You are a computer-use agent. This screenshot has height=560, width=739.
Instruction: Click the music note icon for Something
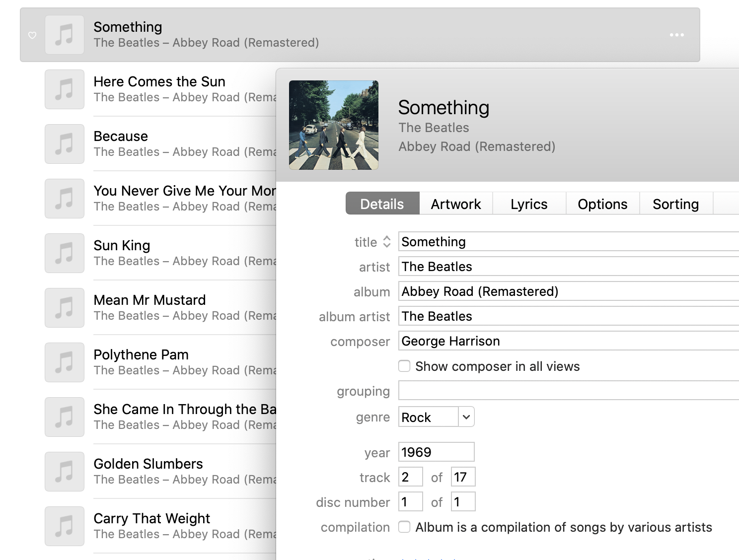pos(65,35)
